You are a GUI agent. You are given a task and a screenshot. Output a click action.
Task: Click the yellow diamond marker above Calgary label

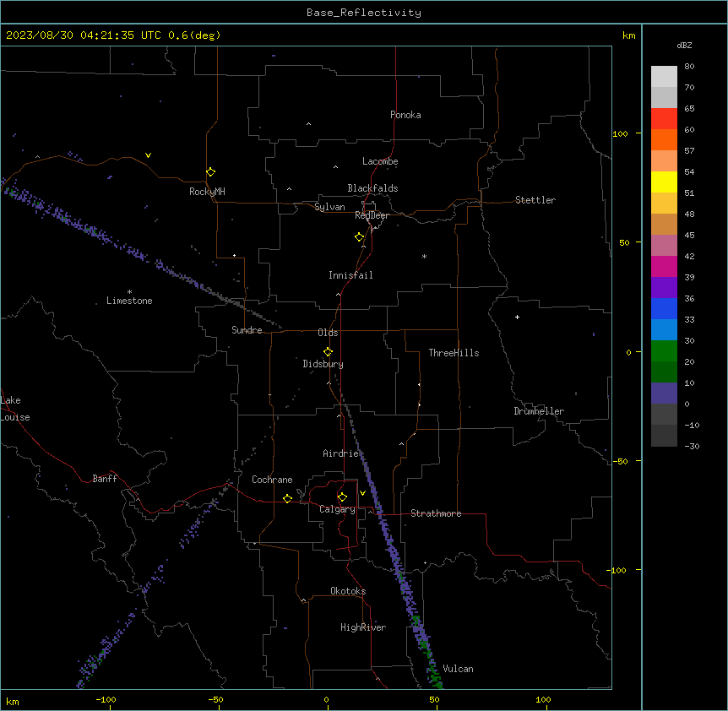[x=343, y=497]
